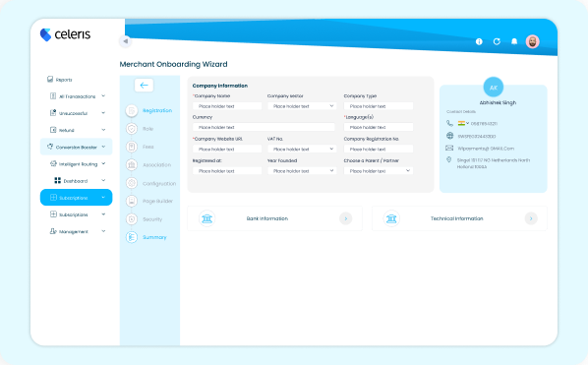Expand the Unsuccessful chevron
This screenshot has height=365, width=588.
tap(103, 113)
